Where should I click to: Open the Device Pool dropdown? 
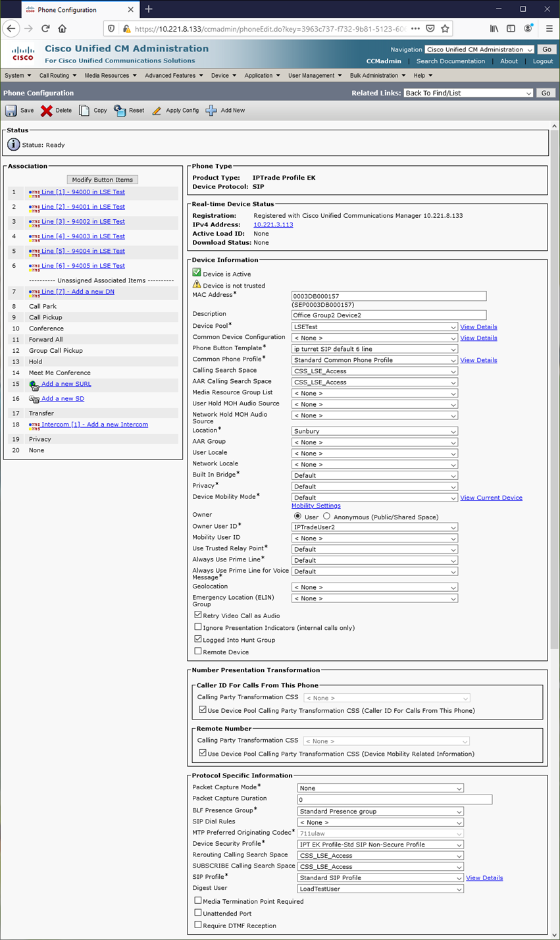click(374, 326)
